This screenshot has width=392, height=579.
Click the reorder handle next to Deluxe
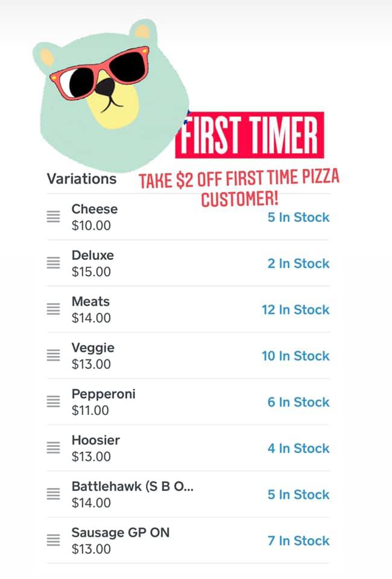click(x=54, y=263)
